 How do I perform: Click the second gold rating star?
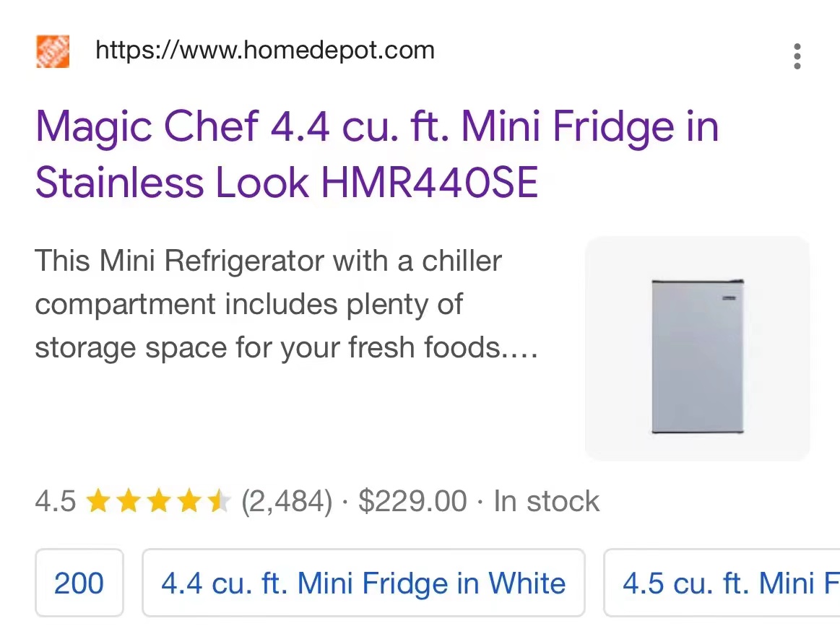click(x=128, y=501)
